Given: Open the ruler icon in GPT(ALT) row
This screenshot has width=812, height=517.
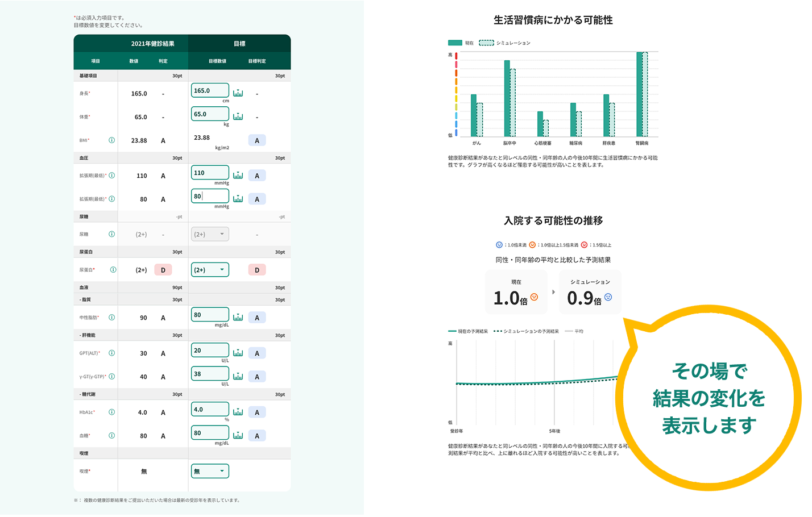Looking at the screenshot, I should tap(238, 353).
